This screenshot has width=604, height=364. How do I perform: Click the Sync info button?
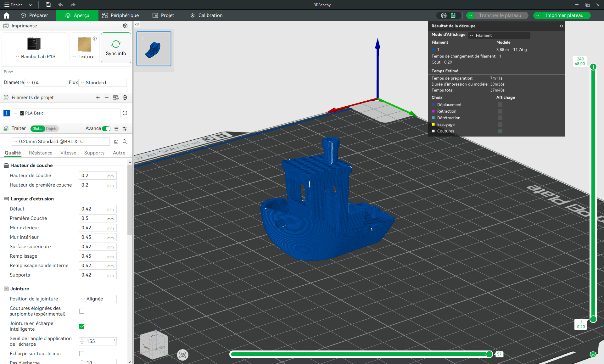(116, 48)
